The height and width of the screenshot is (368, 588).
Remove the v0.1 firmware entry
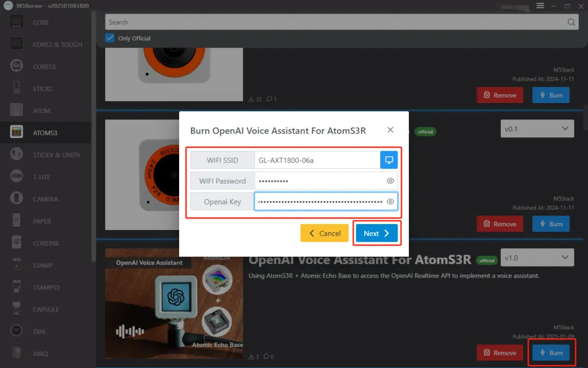click(500, 224)
